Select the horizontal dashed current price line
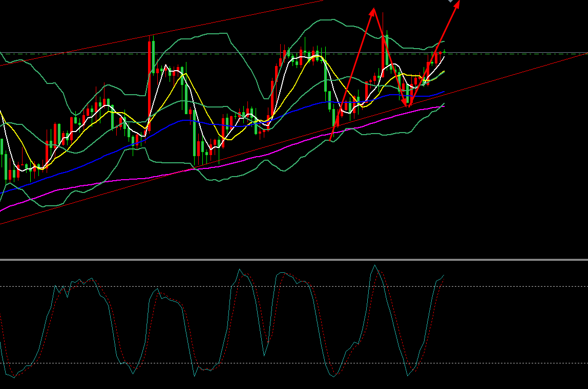The width and height of the screenshot is (588, 389). pos(512,53)
